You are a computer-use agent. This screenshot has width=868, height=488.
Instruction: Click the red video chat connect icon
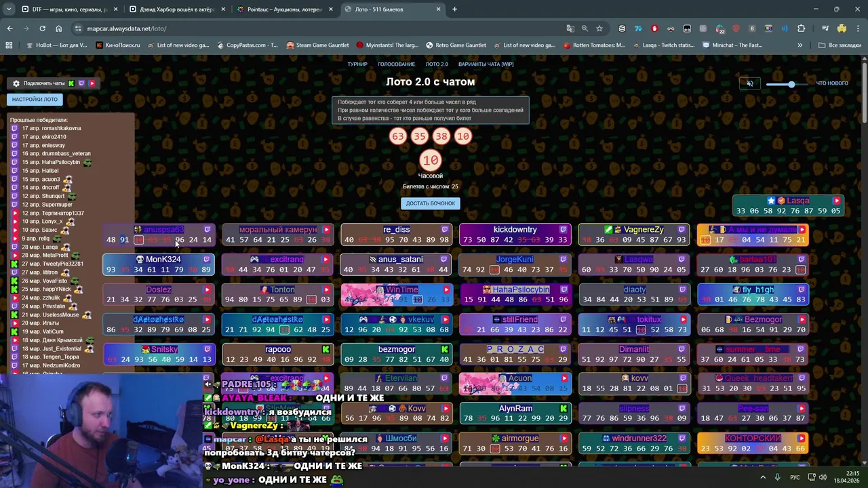pos(92,83)
